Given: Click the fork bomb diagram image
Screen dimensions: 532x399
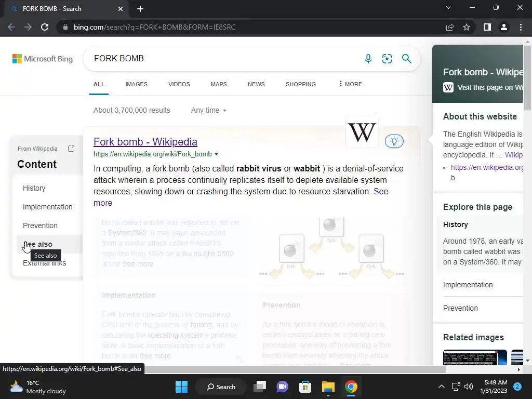Looking at the screenshot, I should [331, 248].
